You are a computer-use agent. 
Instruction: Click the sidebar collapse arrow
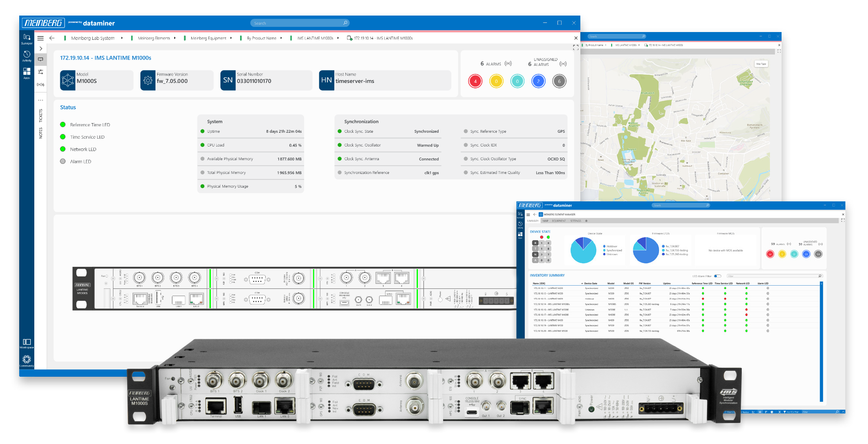[x=41, y=48]
